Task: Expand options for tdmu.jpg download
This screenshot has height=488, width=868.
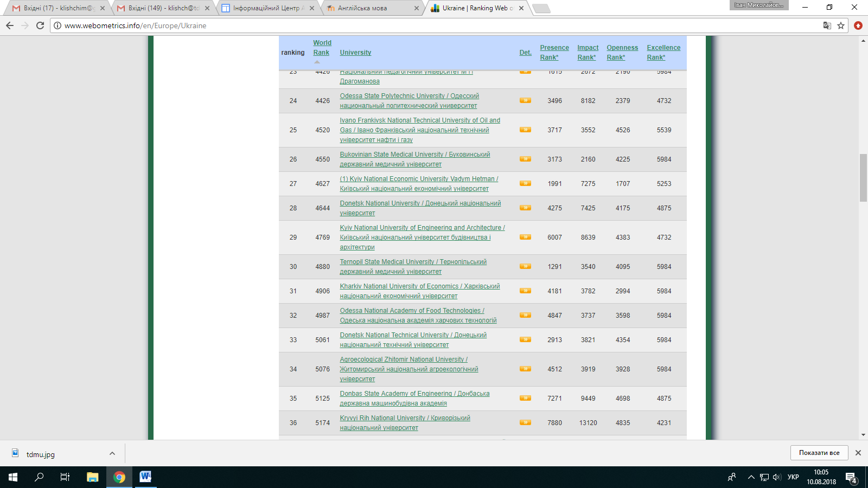Action: [112, 453]
